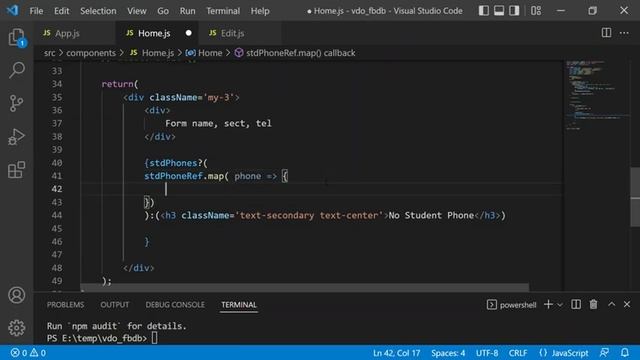
Task: Open notifications bell in status bar
Action: (625, 353)
